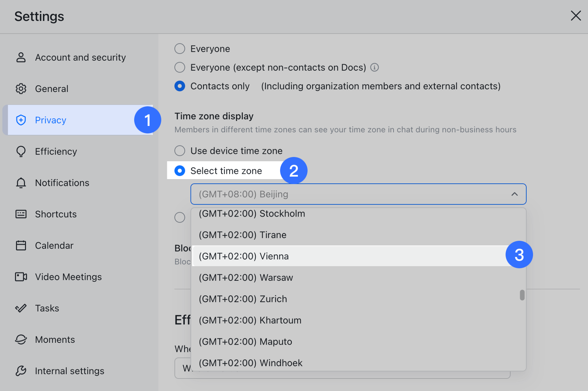The height and width of the screenshot is (391, 588).
Task: Click the Shortcuts keyboard icon
Action: pos(21,214)
